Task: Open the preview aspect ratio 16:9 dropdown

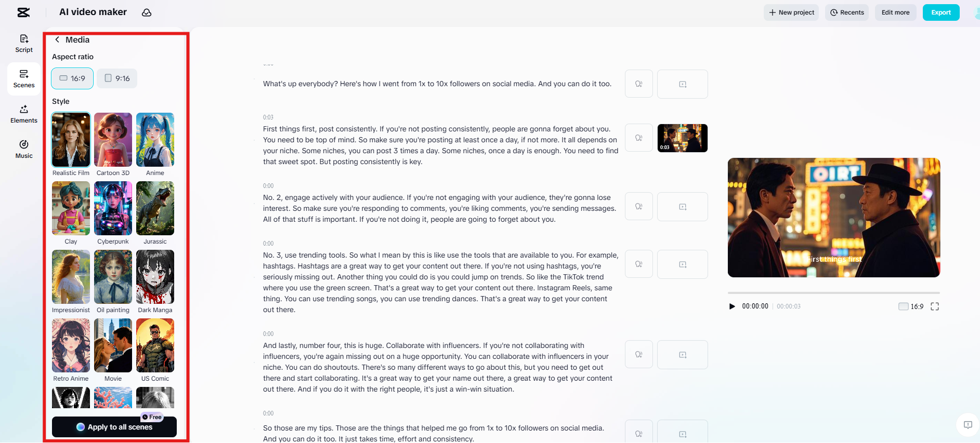Action: coord(911,306)
